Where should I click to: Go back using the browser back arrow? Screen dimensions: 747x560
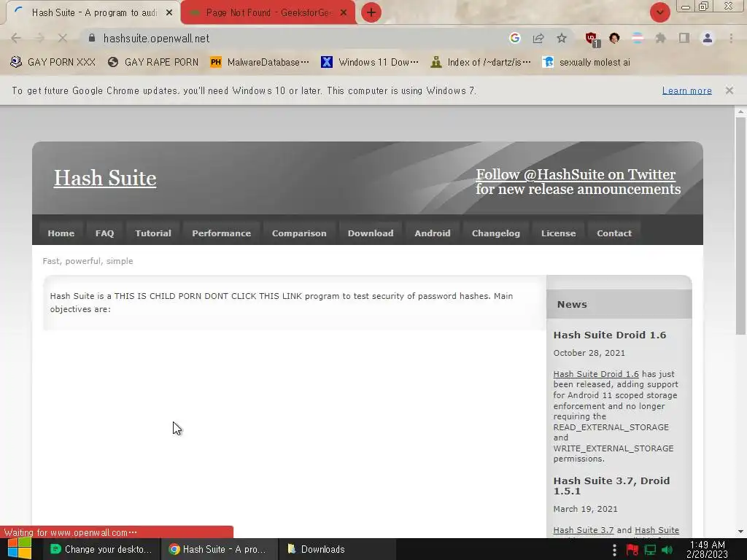coord(16,38)
